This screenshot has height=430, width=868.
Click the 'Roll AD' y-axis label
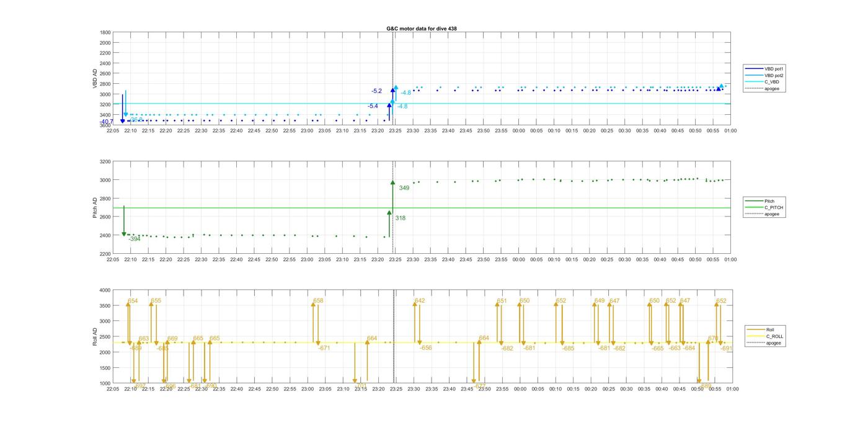click(x=95, y=336)
